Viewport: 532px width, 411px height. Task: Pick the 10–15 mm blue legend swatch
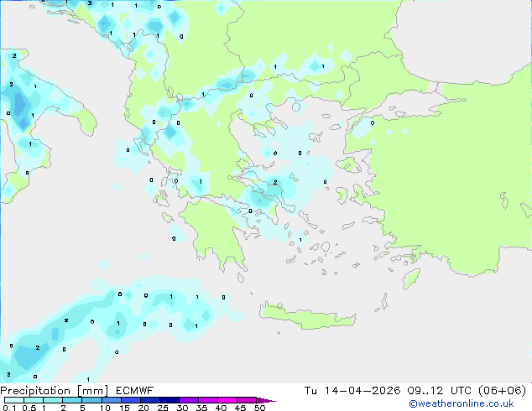point(112,400)
